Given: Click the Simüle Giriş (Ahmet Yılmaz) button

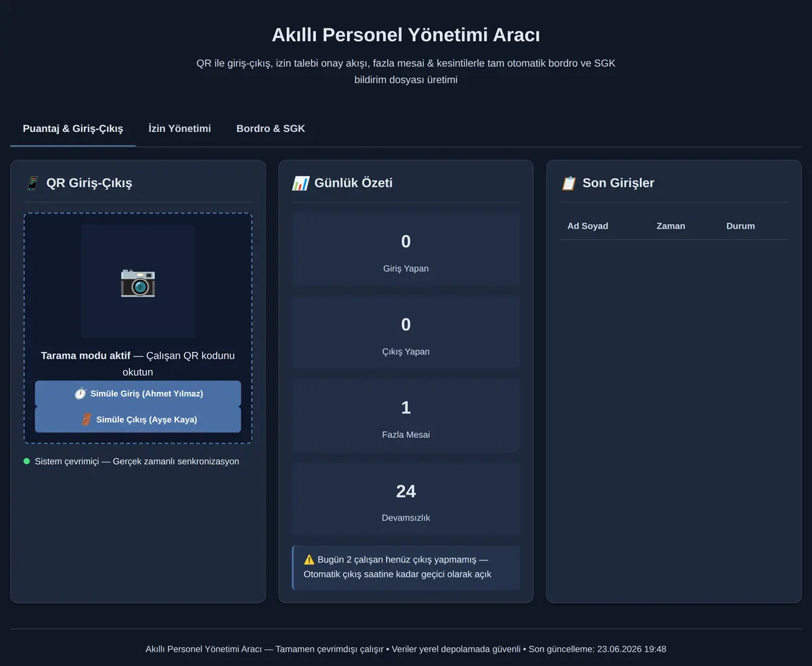Looking at the screenshot, I should tap(138, 393).
